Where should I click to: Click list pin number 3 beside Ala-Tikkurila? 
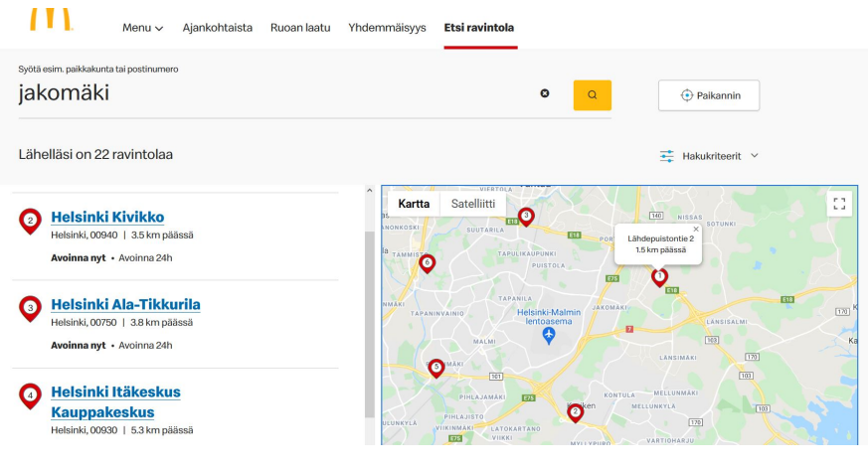pyautogui.click(x=31, y=309)
